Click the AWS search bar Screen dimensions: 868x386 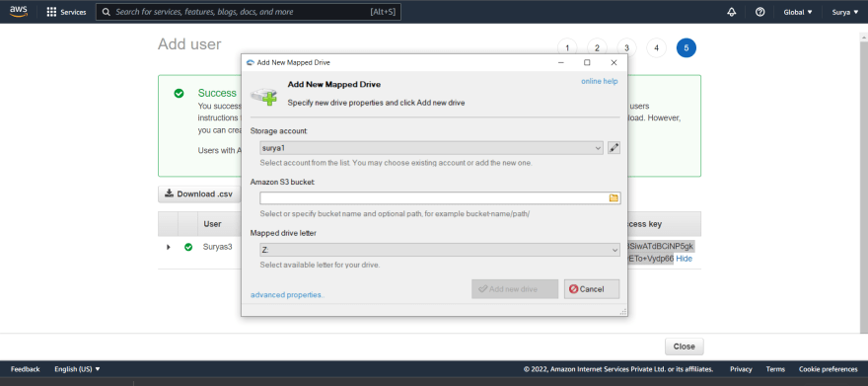tap(248, 12)
